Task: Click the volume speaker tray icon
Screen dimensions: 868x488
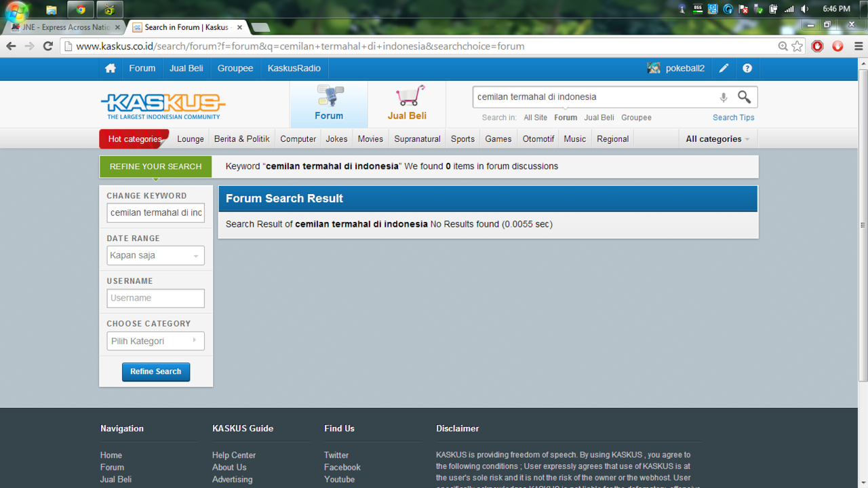Action: (x=804, y=9)
